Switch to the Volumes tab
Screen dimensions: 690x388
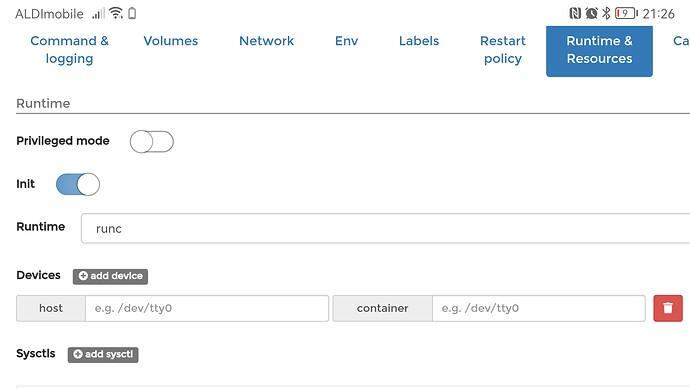click(171, 41)
